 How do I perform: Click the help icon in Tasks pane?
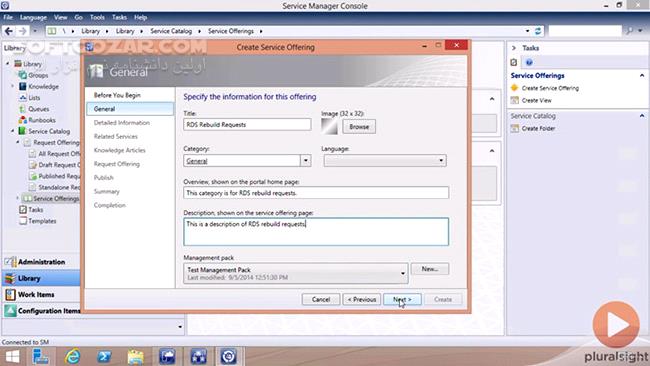529,63
